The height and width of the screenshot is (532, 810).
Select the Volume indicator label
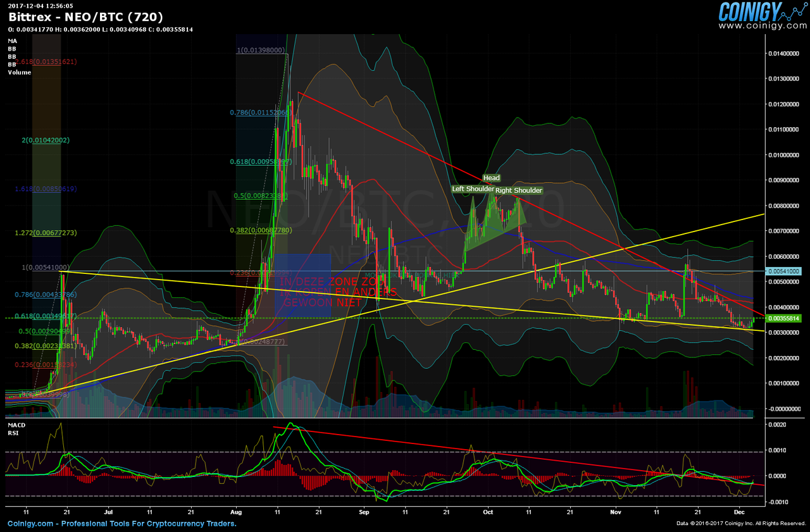pos(18,73)
